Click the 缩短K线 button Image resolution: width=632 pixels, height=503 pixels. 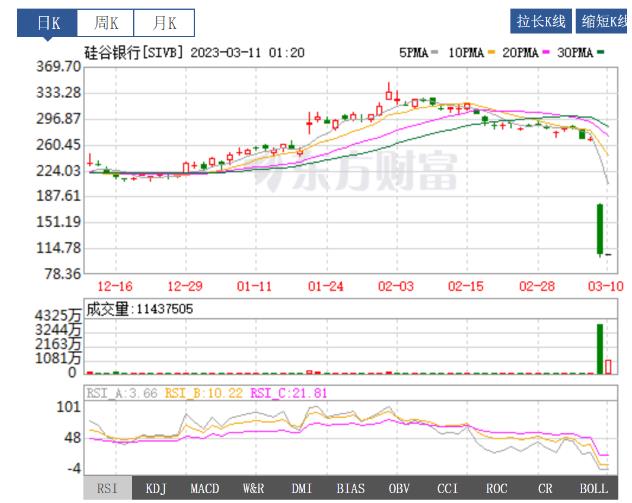(x=603, y=21)
